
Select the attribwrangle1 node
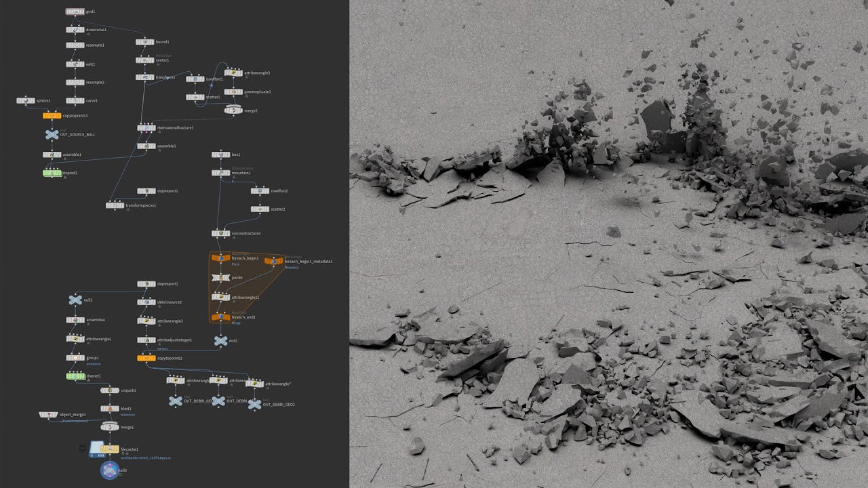(x=75, y=338)
